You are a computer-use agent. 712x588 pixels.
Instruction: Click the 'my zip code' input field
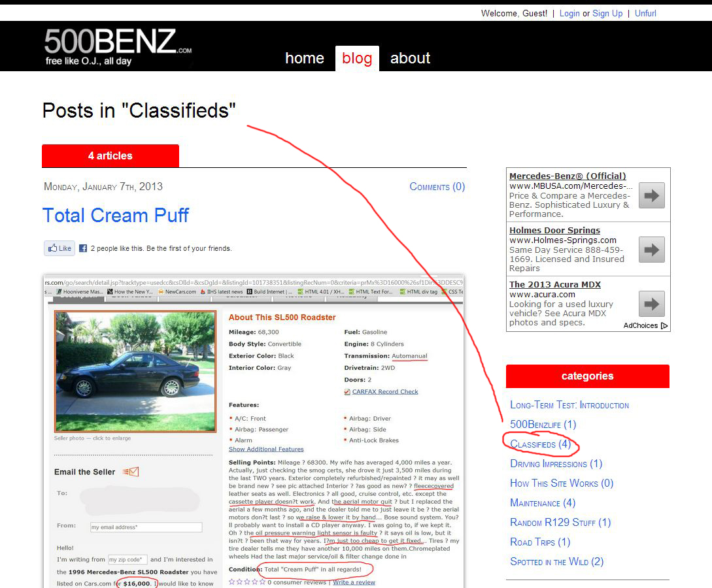(x=127, y=559)
